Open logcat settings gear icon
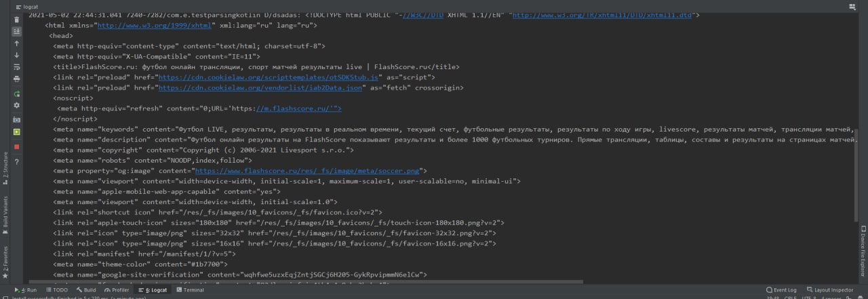Image resolution: width=868 pixels, height=299 pixels. [17, 105]
